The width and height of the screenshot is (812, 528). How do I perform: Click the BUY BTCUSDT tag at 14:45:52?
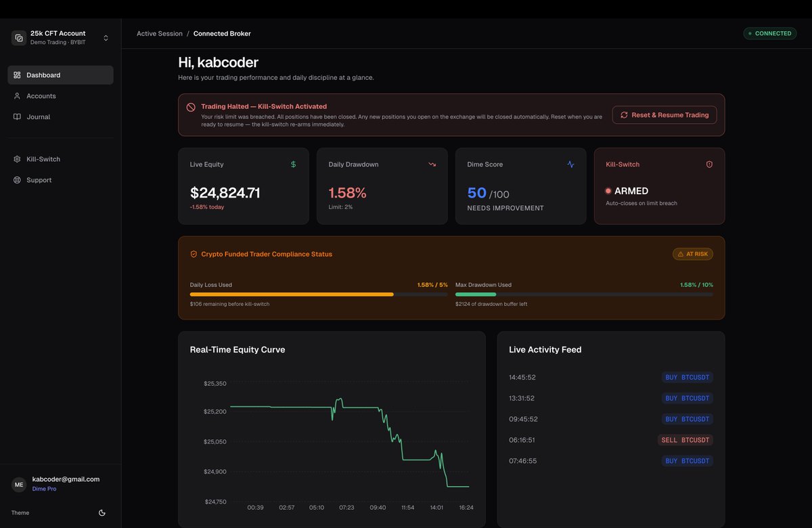pos(687,378)
